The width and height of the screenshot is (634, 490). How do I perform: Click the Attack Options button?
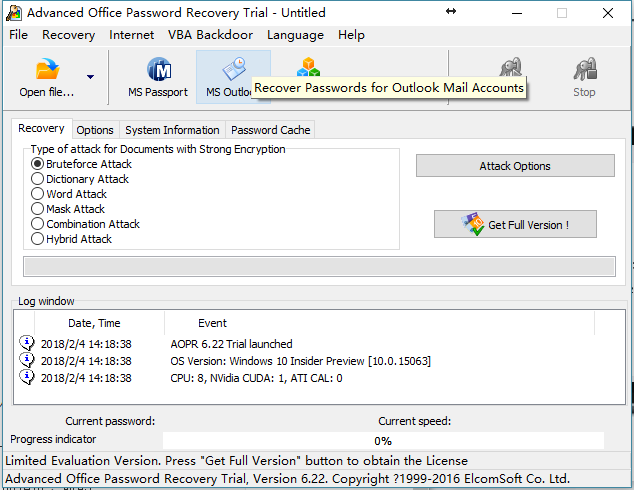[515, 166]
